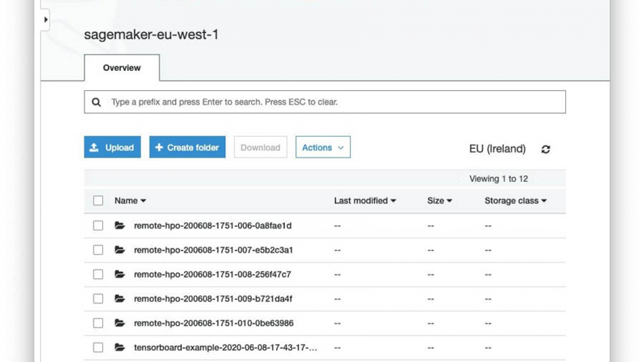The width and height of the screenshot is (644, 362).
Task: Click the EU (Ireland) region label
Action: [x=497, y=149]
